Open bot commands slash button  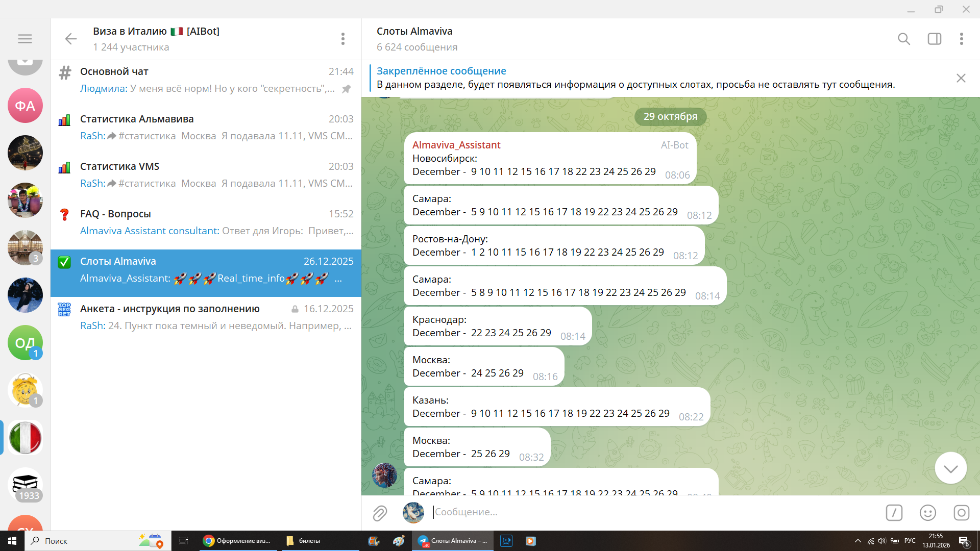894,513
